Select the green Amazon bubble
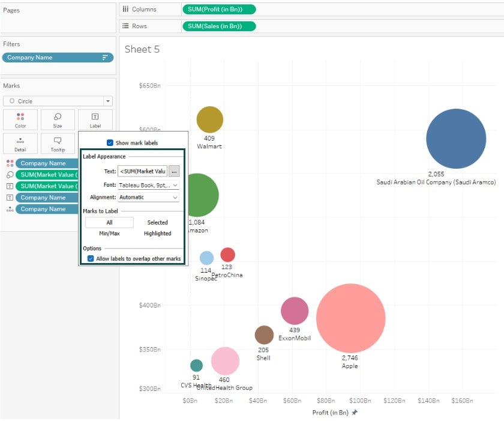Screen dimensions: 504x421 coord(203,195)
